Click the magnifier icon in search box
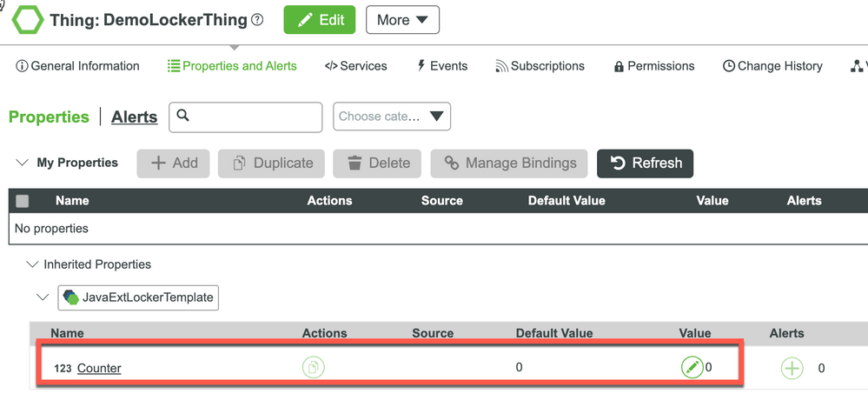The width and height of the screenshot is (868, 394). [183, 116]
